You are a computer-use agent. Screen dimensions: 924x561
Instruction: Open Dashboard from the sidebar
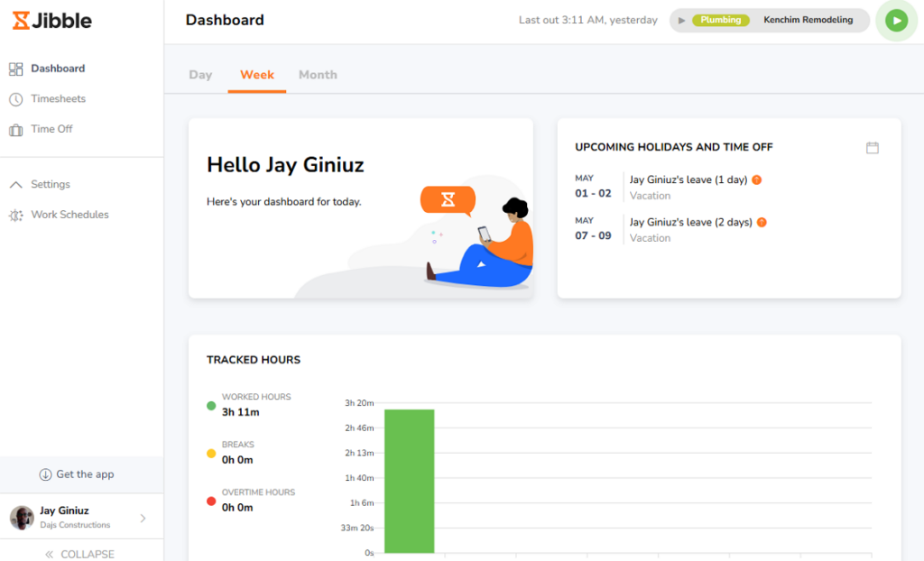(58, 69)
